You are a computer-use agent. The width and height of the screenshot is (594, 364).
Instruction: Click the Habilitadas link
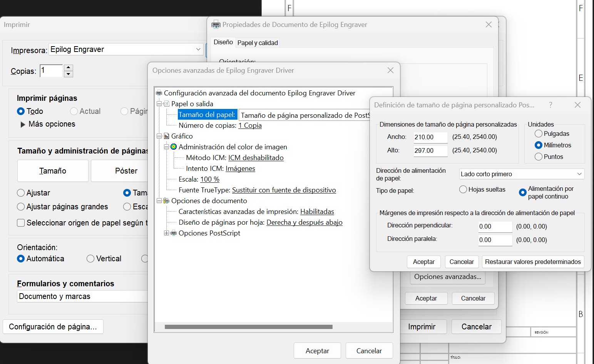317,212
